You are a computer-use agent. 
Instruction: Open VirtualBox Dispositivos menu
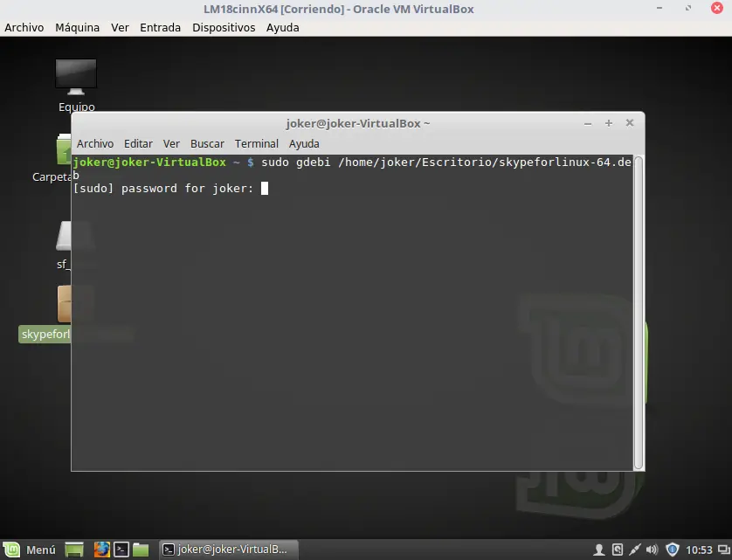(x=224, y=28)
